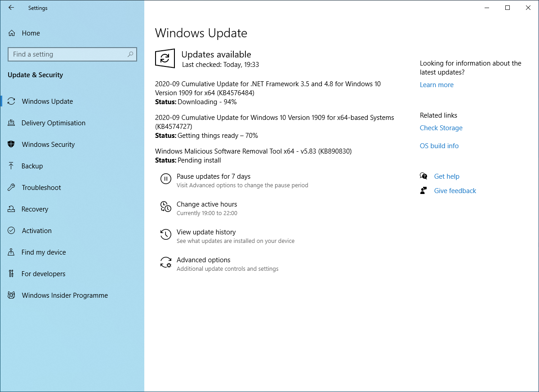
Task: Maximize the Settings window
Action: click(x=508, y=8)
